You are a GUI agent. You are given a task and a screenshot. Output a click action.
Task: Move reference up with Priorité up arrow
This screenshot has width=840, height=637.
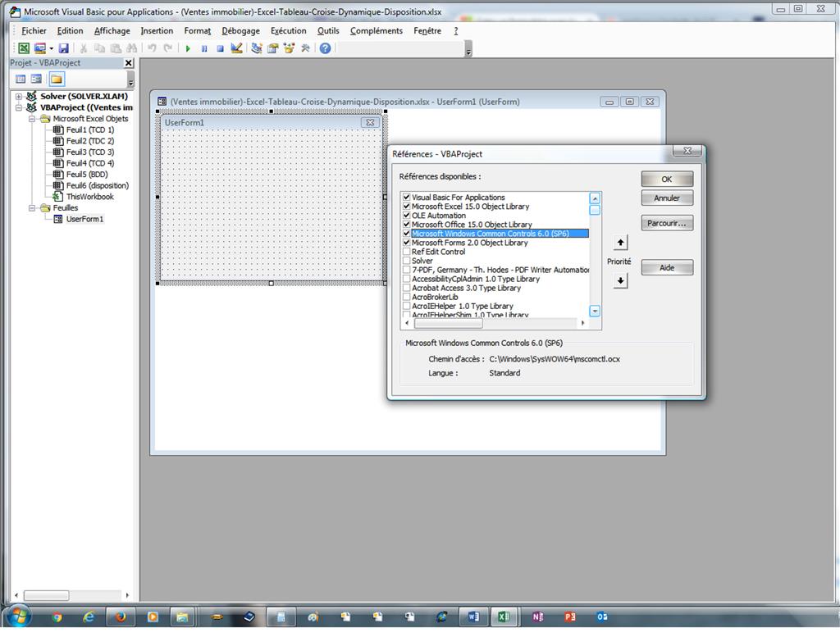pyautogui.click(x=620, y=243)
